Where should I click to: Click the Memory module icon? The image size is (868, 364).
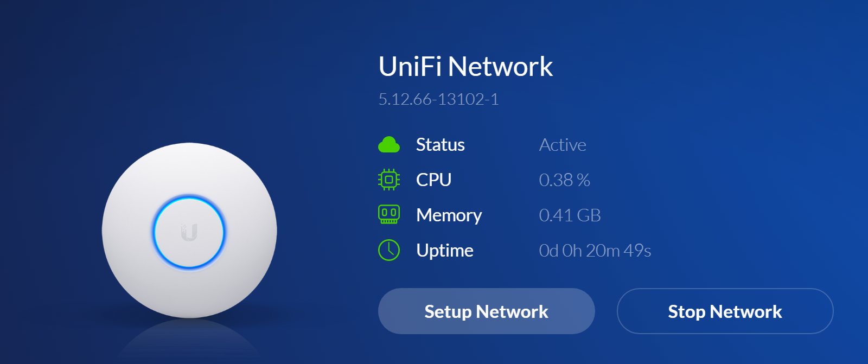point(388,215)
